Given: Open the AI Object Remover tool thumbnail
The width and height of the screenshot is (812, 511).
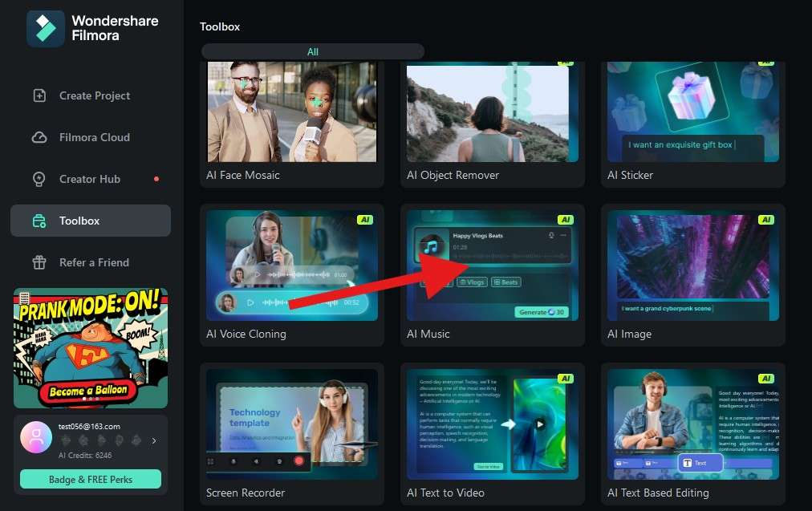Looking at the screenshot, I should (x=493, y=112).
